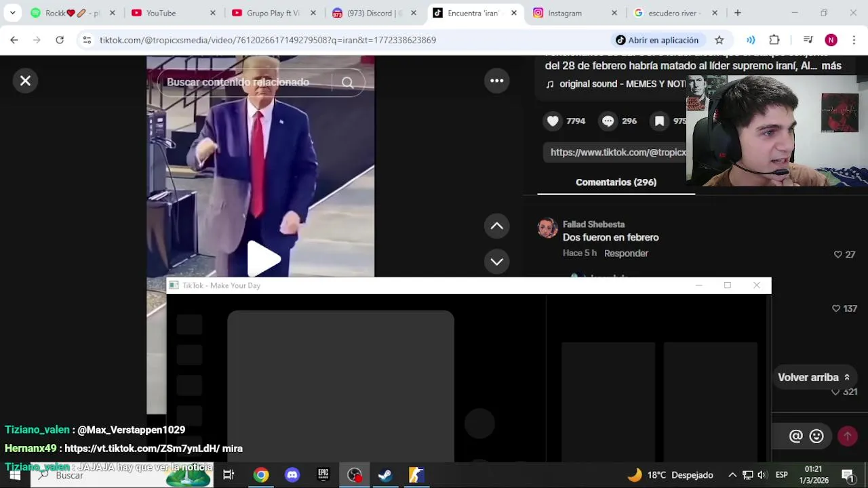868x488 pixels.
Task: Select the Comentarios (296) tab
Action: pos(616,182)
